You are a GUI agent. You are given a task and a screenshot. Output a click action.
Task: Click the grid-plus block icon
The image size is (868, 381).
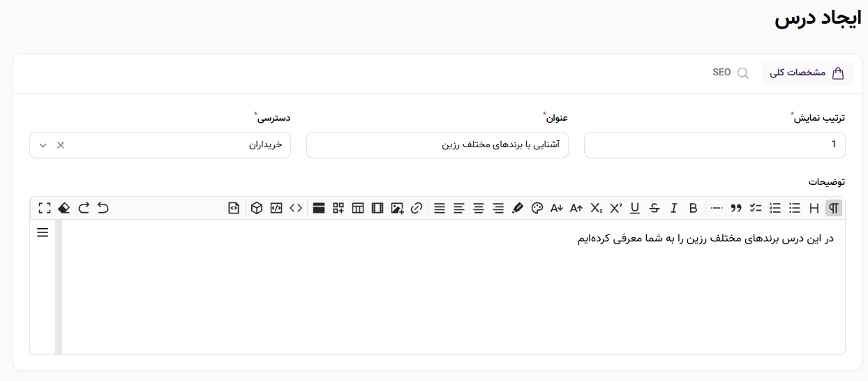(338, 208)
